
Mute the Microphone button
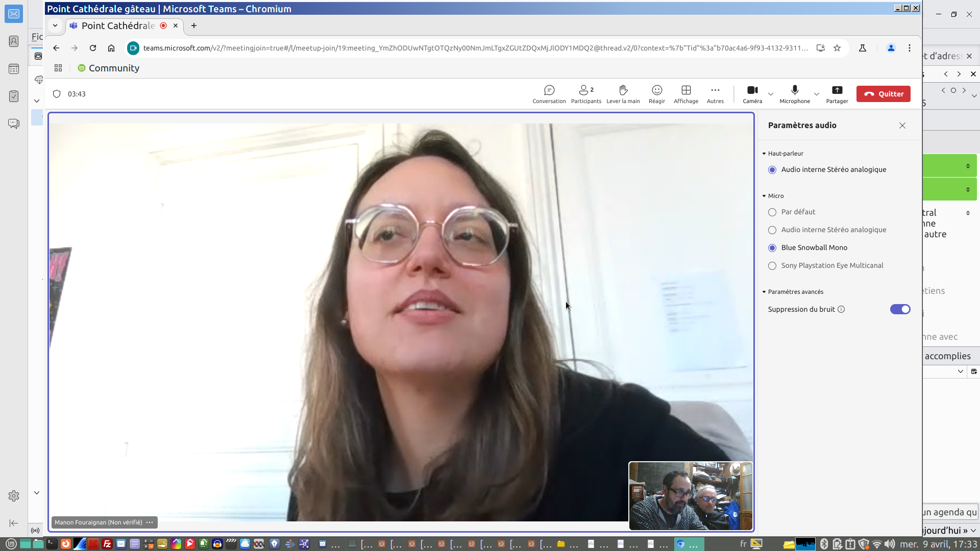coord(794,94)
